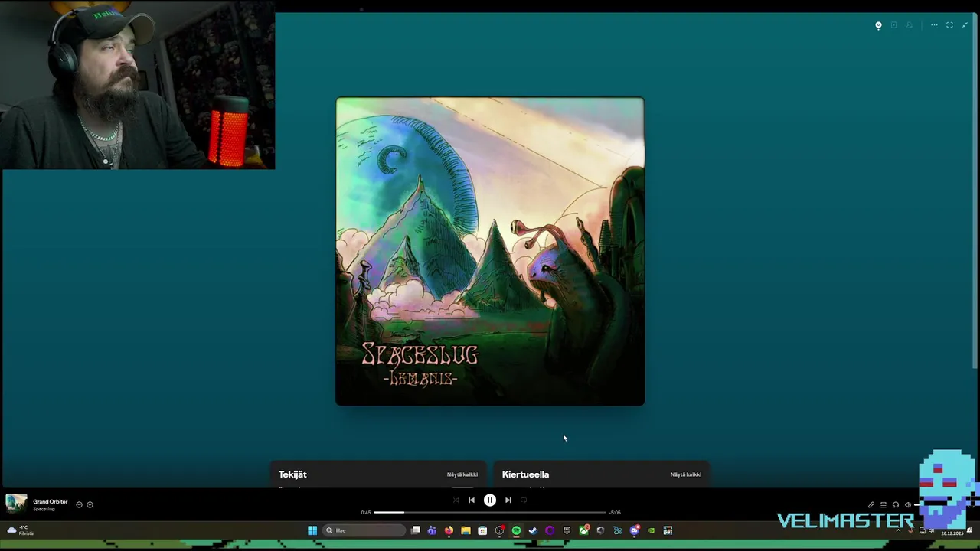Image resolution: width=980 pixels, height=551 pixels.
Task: Toggle shuffle playback
Action: click(x=456, y=500)
